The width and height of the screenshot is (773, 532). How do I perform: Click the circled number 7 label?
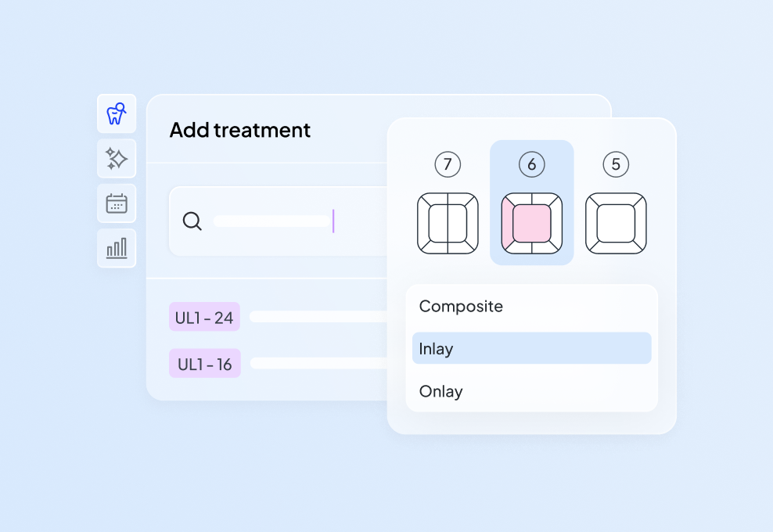click(x=448, y=164)
